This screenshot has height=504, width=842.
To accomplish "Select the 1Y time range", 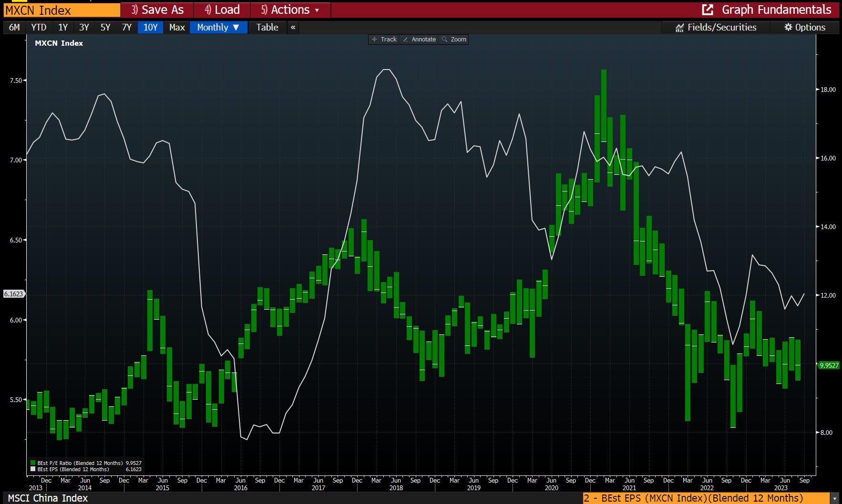I will [63, 27].
